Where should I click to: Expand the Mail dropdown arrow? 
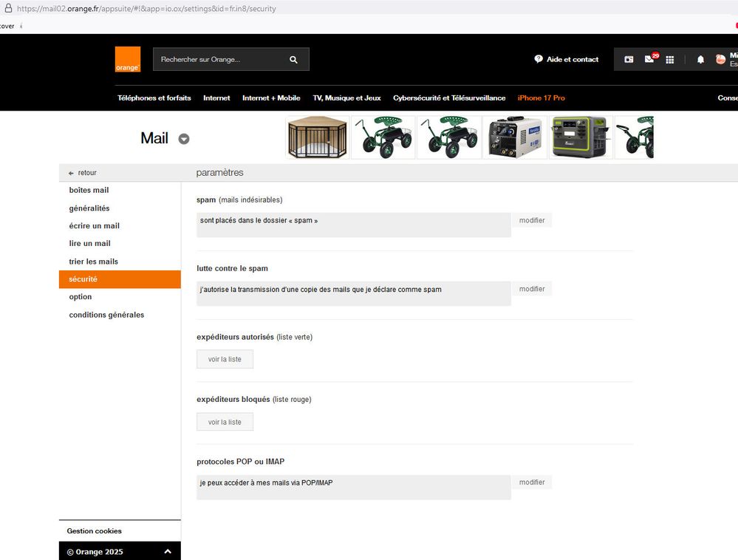click(x=184, y=139)
